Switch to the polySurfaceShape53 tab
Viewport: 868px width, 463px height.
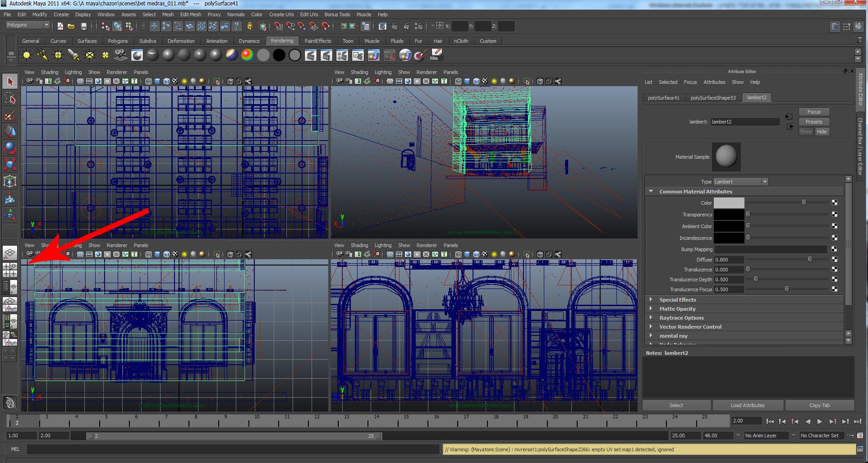pyautogui.click(x=713, y=98)
